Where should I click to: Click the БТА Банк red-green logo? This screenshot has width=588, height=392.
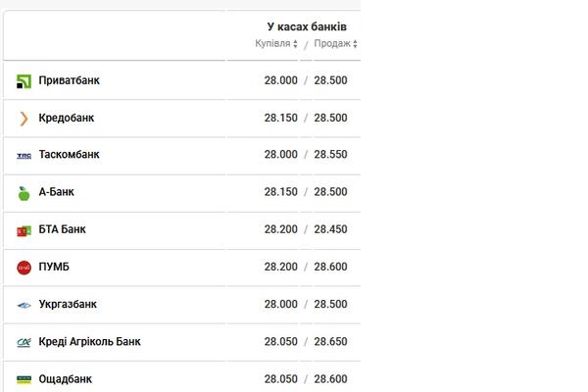[24, 230]
